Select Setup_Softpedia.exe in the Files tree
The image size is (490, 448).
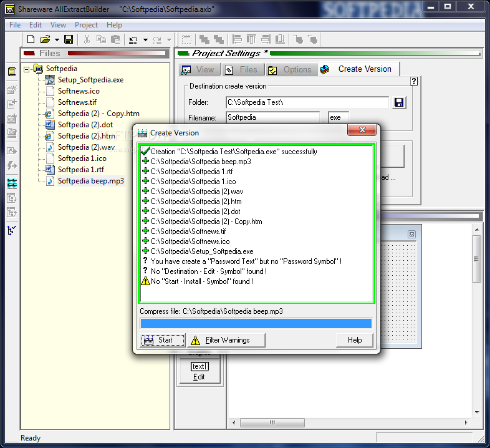tap(90, 80)
